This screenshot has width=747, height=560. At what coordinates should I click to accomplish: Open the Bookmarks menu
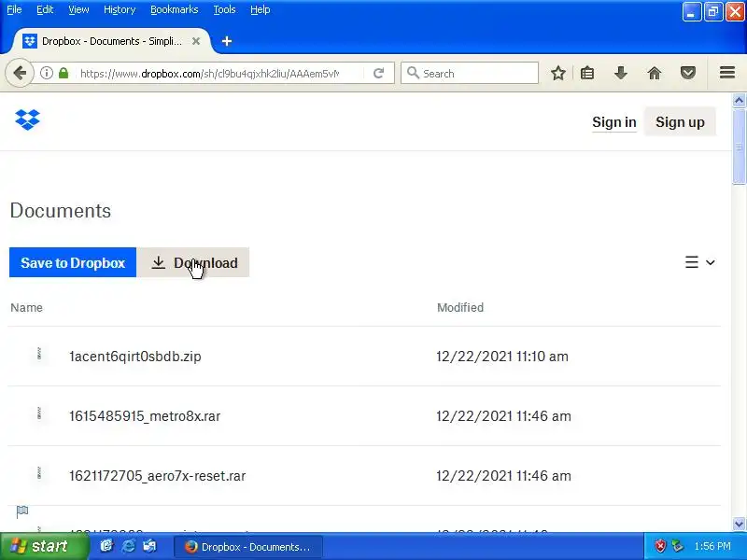[x=175, y=9]
